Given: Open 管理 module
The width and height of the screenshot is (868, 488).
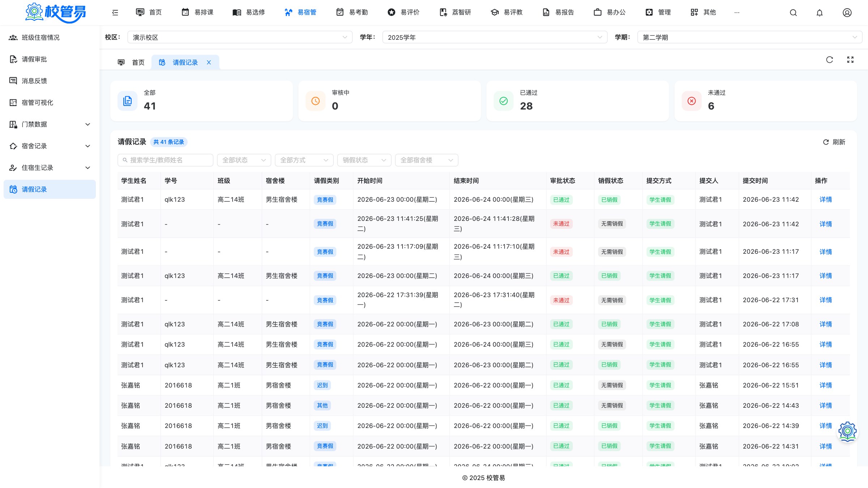Looking at the screenshot, I should coord(658,12).
